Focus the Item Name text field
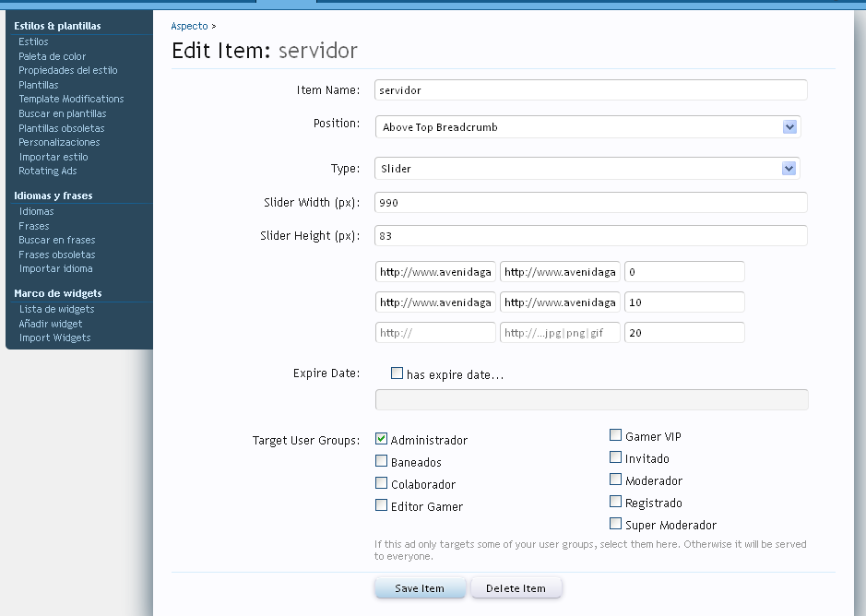The width and height of the screenshot is (866, 616). click(x=591, y=90)
